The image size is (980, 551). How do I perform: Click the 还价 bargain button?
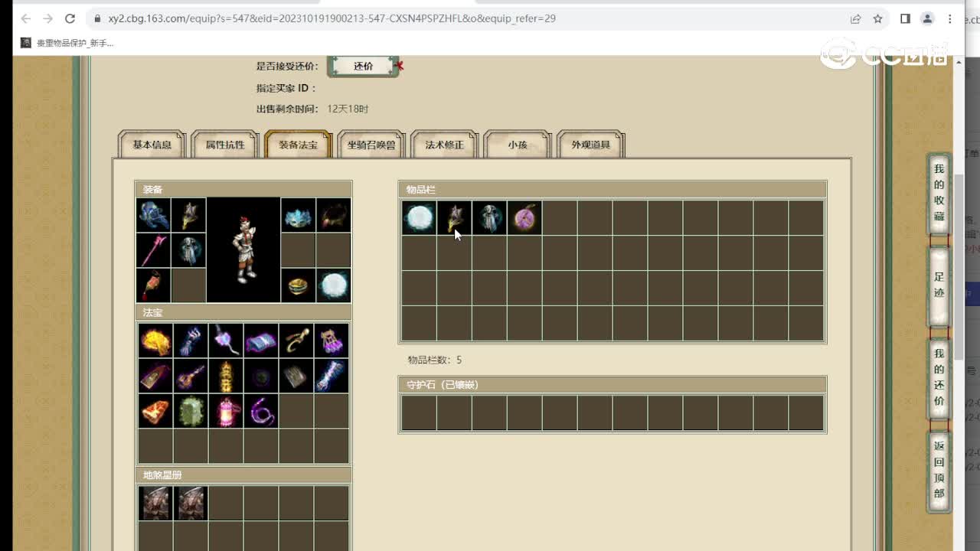click(x=364, y=67)
